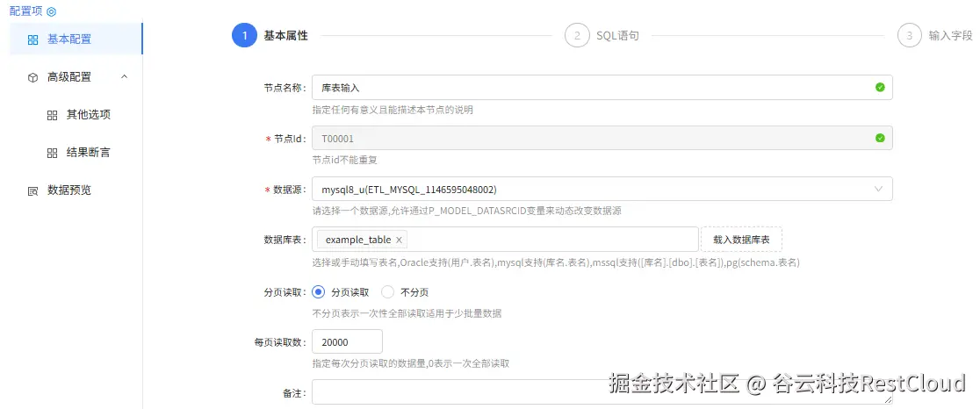Click the cube icon beside 高级配置
Screen dimensions: 980x409
(x=33, y=78)
